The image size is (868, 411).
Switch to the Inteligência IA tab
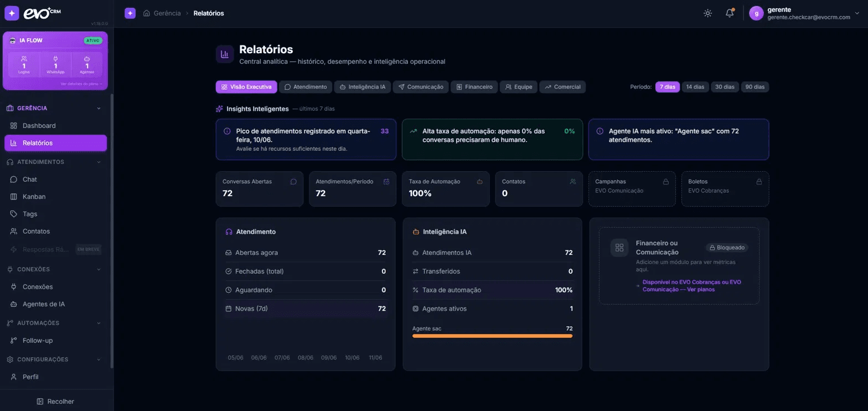362,87
